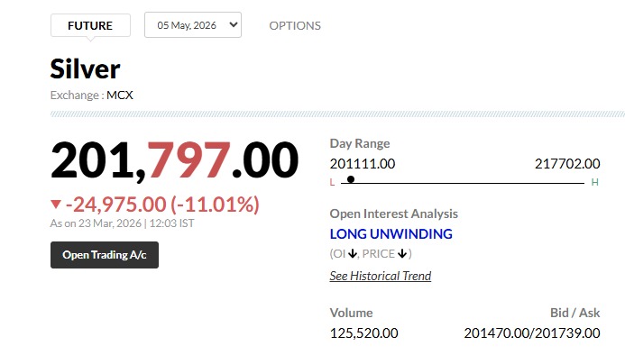Click the red L low marker
Screen dimensions: 625x364
pos(332,183)
